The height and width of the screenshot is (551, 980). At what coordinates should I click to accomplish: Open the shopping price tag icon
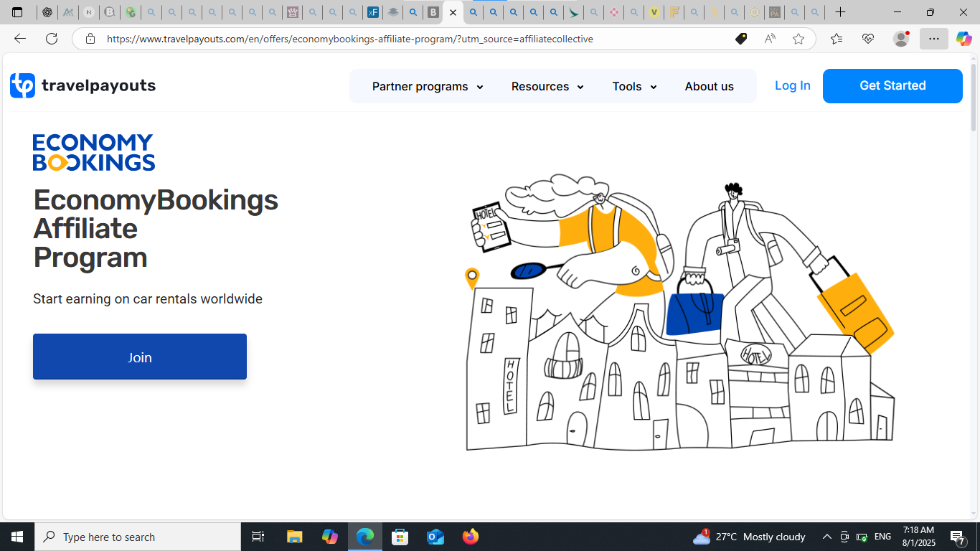click(741, 39)
